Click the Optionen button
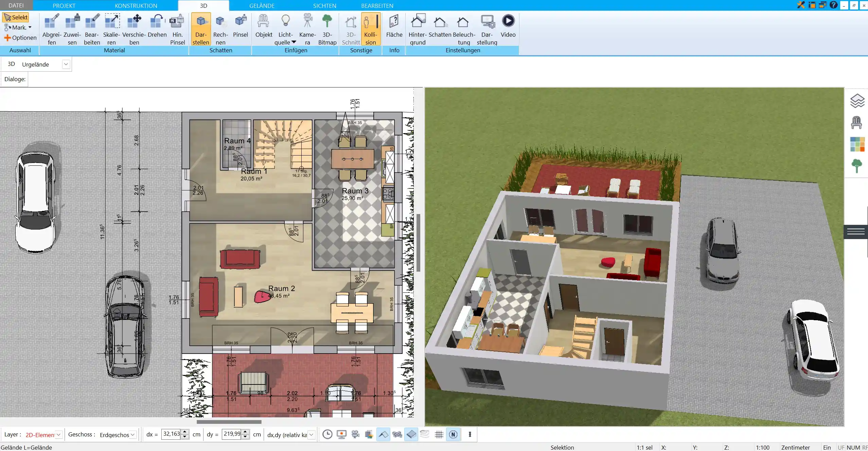Viewport: 868px width, 451px height. pos(20,38)
